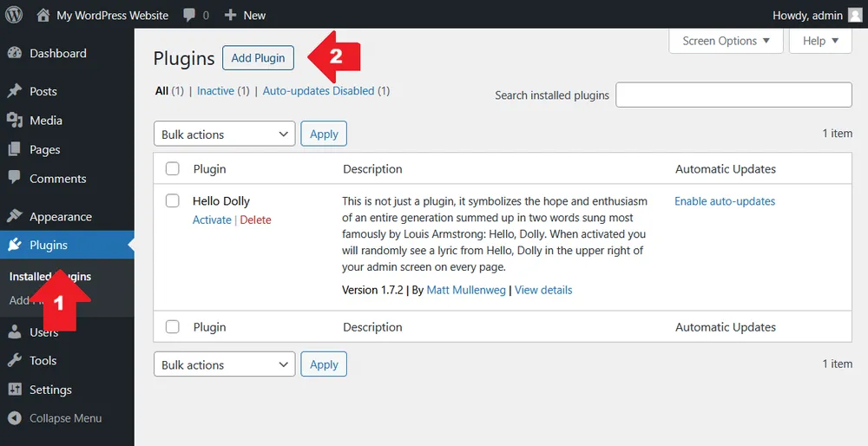Screen dimensions: 868x446
Task: Click the Posts pin icon
Action: (15, 91)
